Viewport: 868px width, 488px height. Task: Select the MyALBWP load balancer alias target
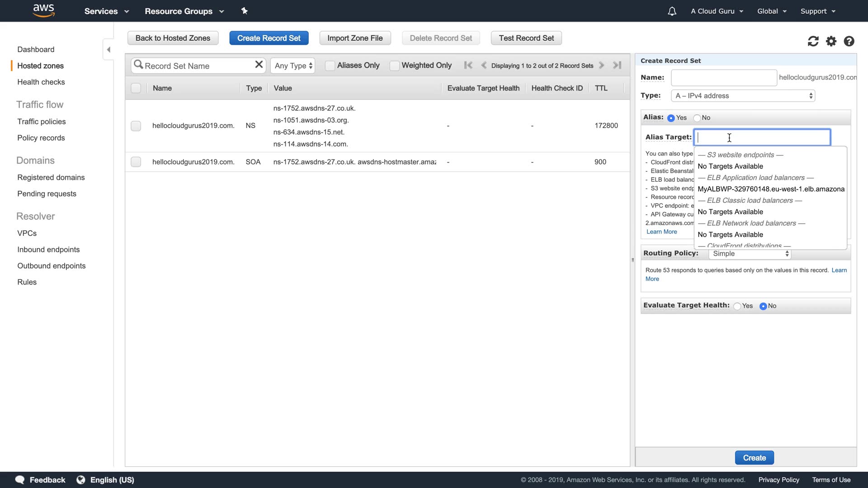click(770, 189)
